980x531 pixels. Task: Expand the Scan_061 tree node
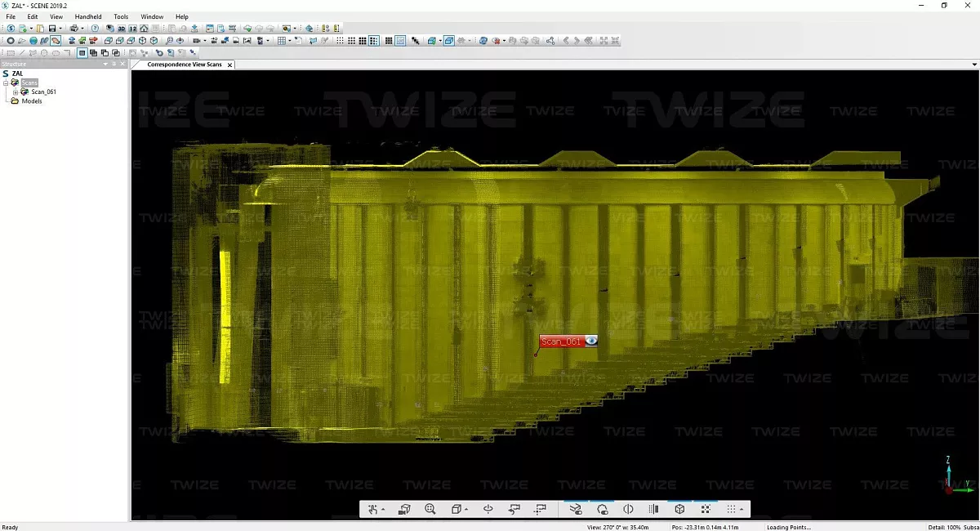(15, 91)
